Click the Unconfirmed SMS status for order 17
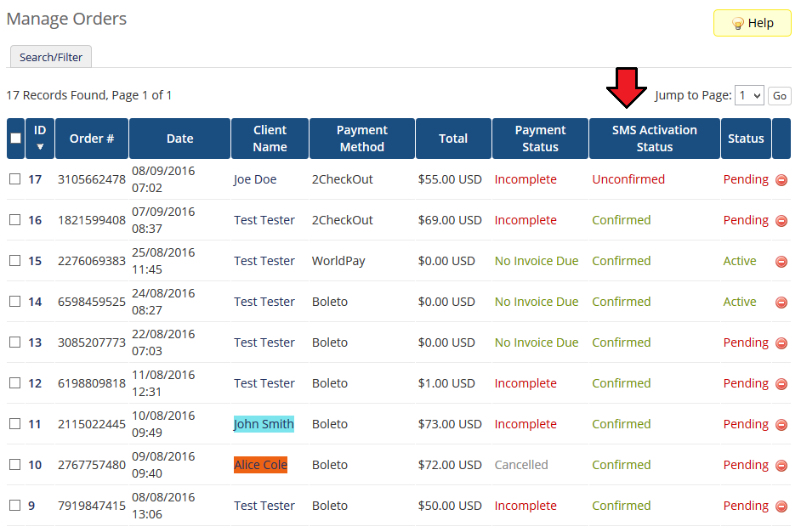The width and height of the screenshot is (801, 532). pyautogui.click(x=628, y=179)
